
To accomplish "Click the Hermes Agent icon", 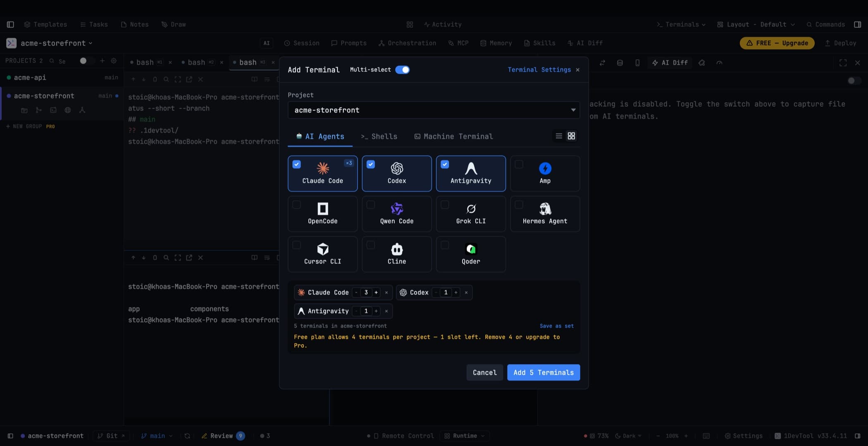I will [x=545, y=209].
